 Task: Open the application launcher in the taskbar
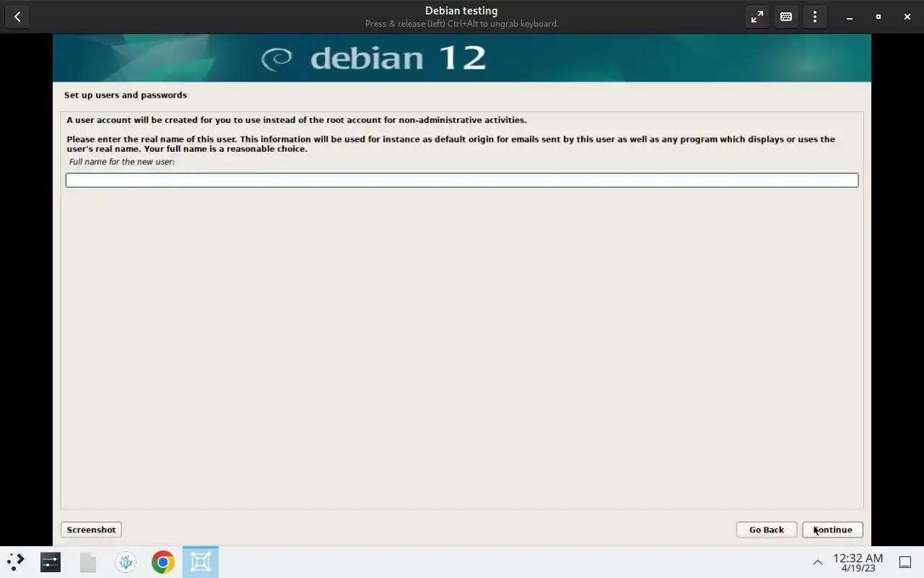point(16,561)
